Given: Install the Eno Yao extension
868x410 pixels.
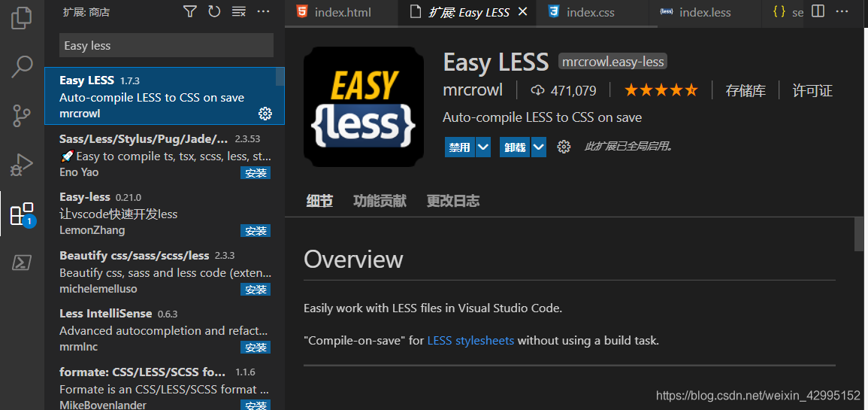Looking at the screenshot, I should click(x=256, y=173).
